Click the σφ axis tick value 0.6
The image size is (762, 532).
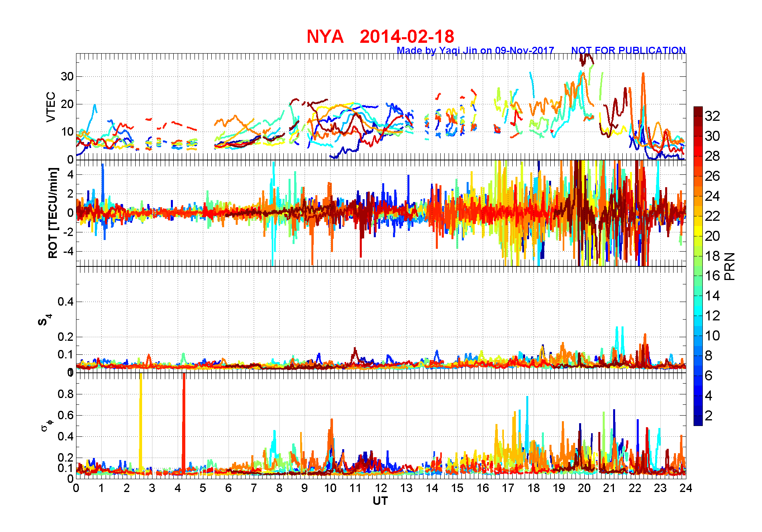[x=66, y=415]
